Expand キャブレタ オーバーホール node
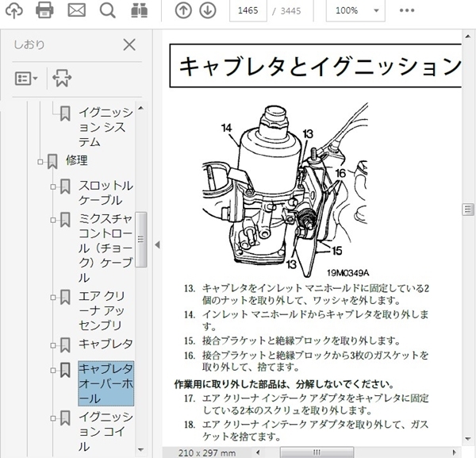Viewport: 476px width, 458px height. (53, 370)
